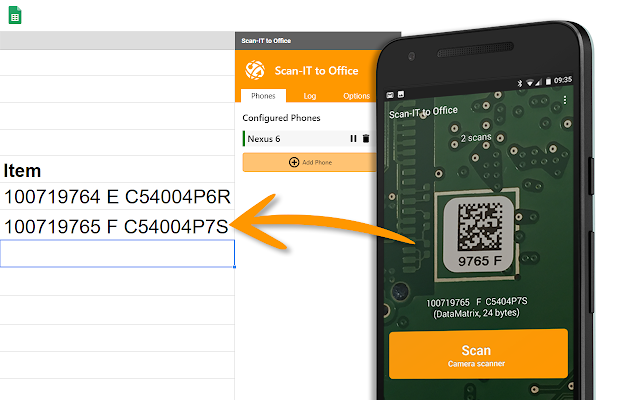The image size is (640, 400).
Task: Open the phone app overflow menu
Action: (565, 100)
